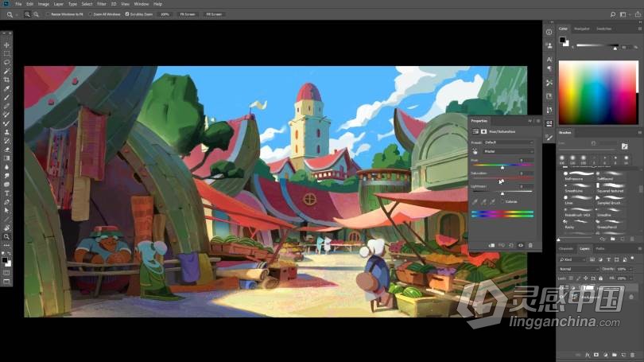644x362 pixels.
Task: Open the File menu
Action: 18,4
